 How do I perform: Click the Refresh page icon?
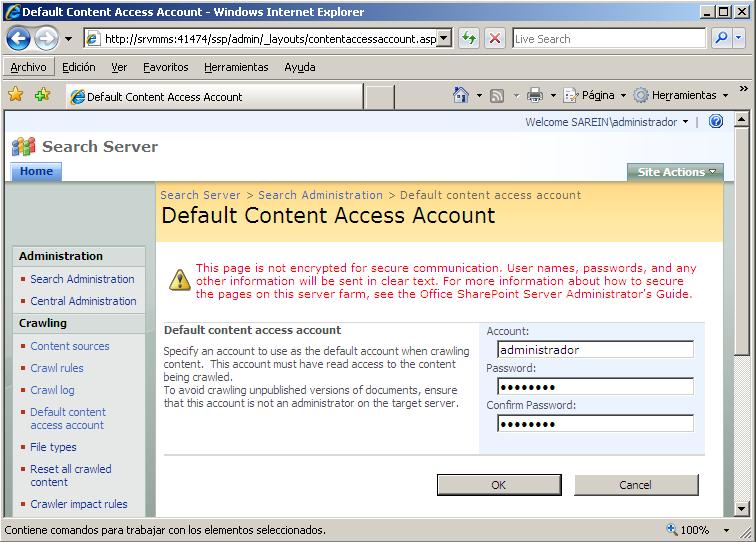click(468, 39)
